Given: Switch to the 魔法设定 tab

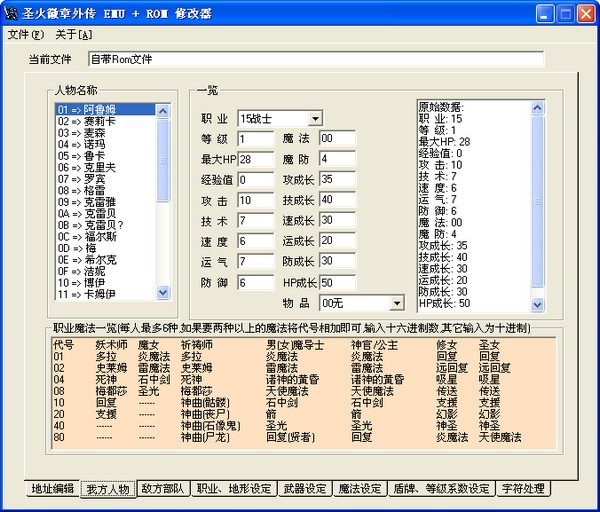Looking at the screenshot, I should [x=360, y=488].
